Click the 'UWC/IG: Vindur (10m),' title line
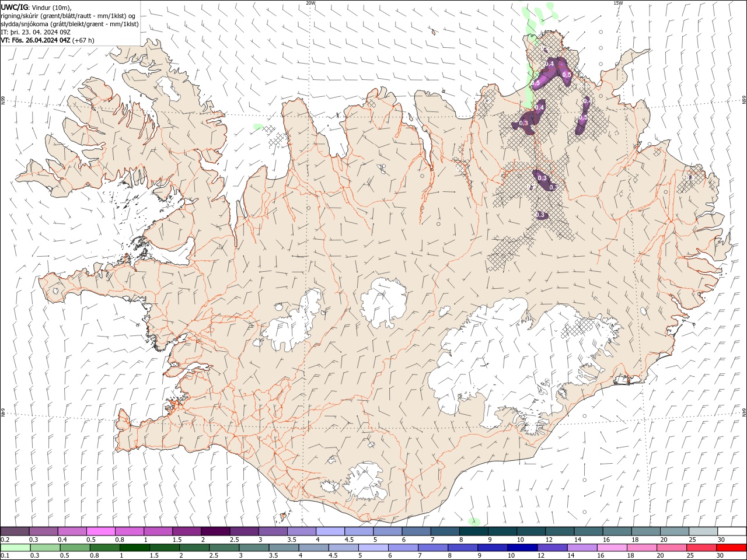Screen dimensions: 747x560 [36, 7]
